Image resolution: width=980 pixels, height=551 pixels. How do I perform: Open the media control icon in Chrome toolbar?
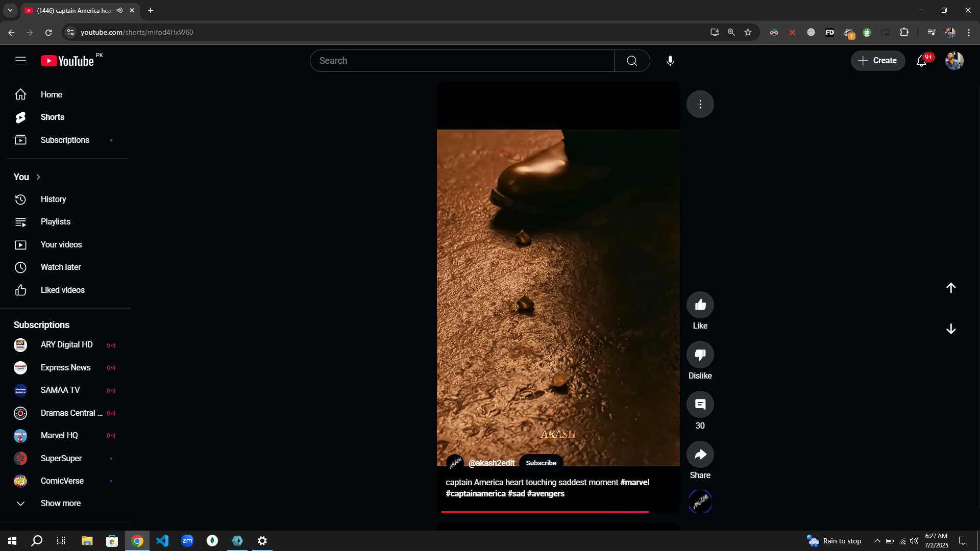[x=932, y=32]
